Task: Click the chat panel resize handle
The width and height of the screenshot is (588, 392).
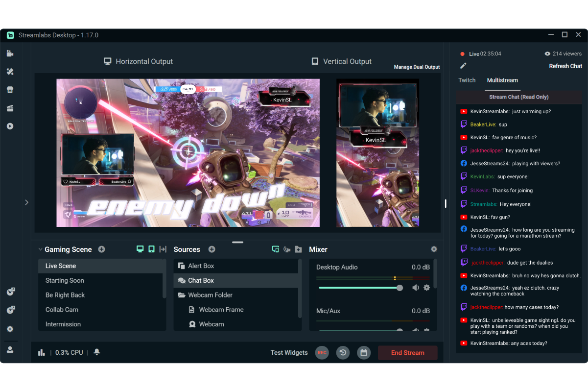Action: (446, 203)
